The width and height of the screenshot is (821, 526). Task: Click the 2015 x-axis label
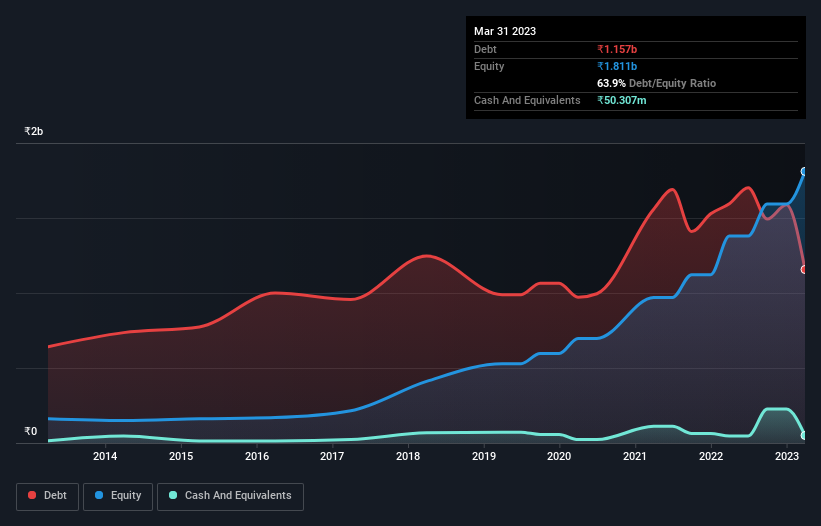(181, 456)
